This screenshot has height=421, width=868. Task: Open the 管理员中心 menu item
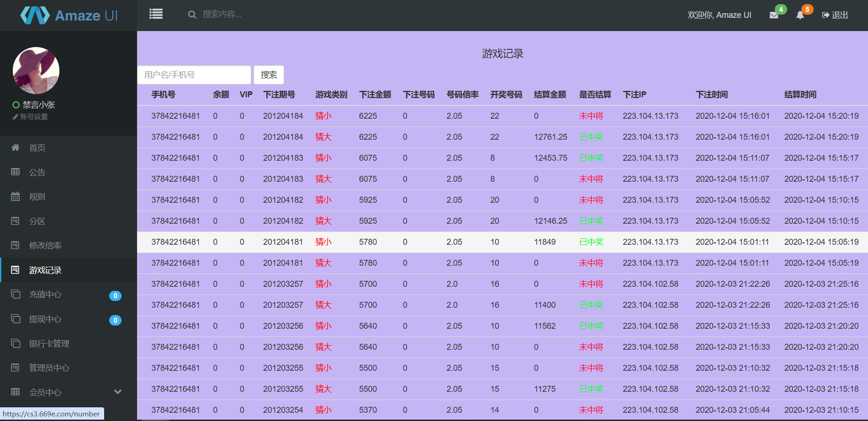(x=69, y=368)
